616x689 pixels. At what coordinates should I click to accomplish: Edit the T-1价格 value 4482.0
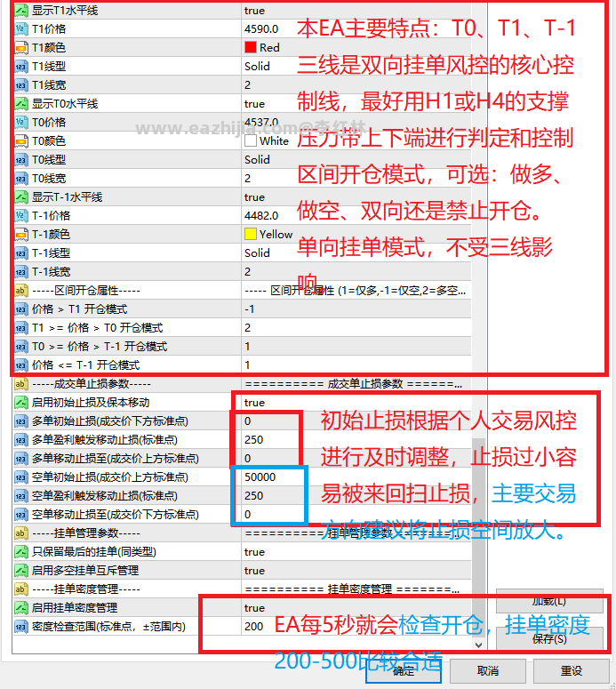261,216
